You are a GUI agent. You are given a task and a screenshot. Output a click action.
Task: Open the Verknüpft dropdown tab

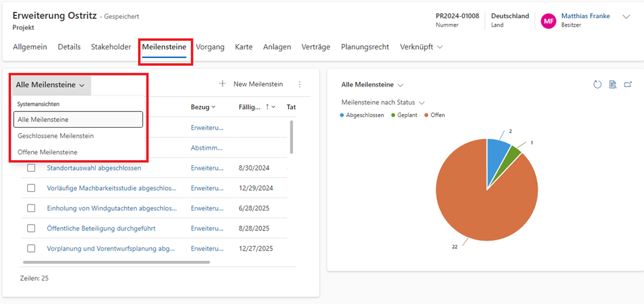pyautogui.click(x=421, y=47)
